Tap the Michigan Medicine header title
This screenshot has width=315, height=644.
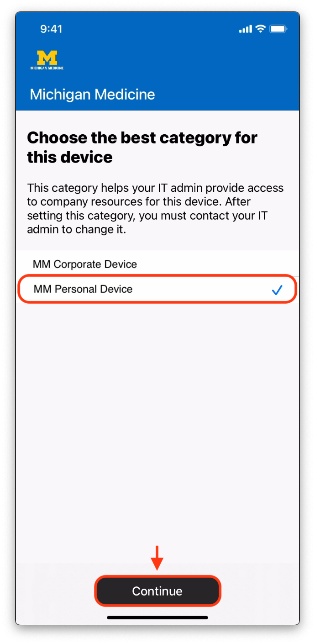(92, 95)
